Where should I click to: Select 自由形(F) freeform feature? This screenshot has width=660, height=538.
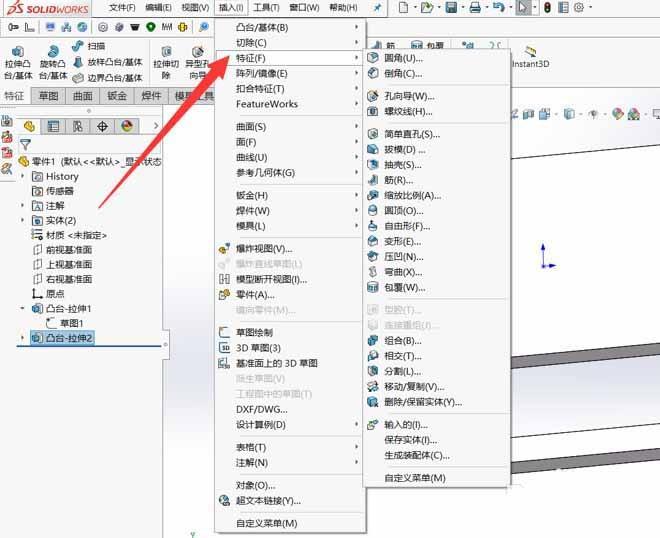pyautogui.click(x=436, y=226)
